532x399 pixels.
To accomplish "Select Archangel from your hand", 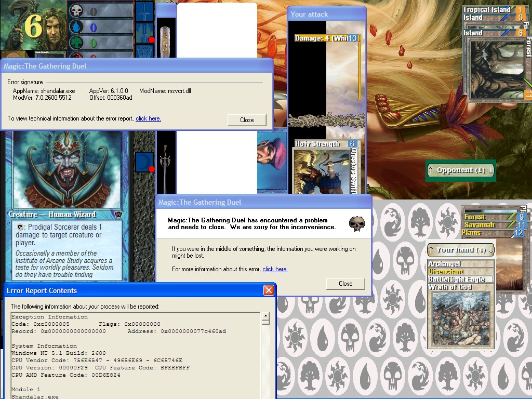I will [x=445, y=264].
